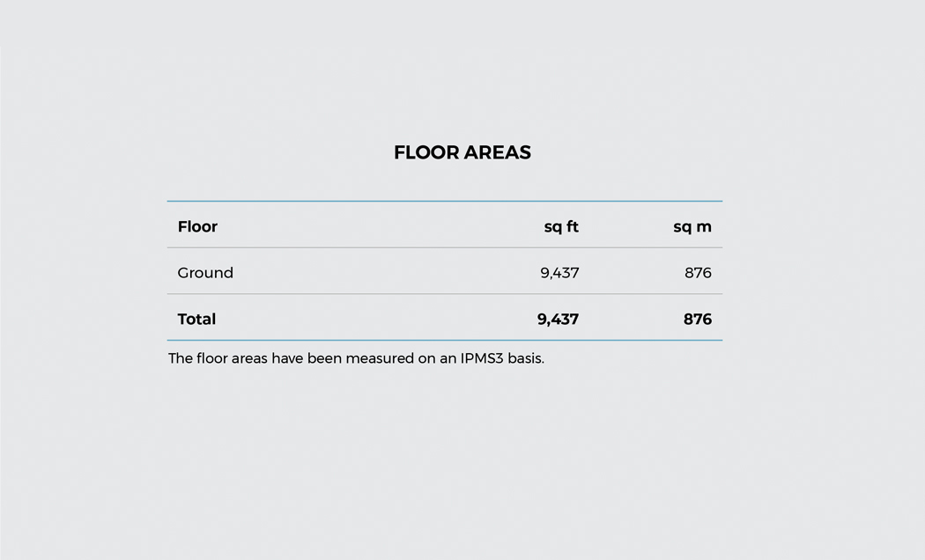
Task: Click the word measured in footnote
Action: (x=380, y=358)
